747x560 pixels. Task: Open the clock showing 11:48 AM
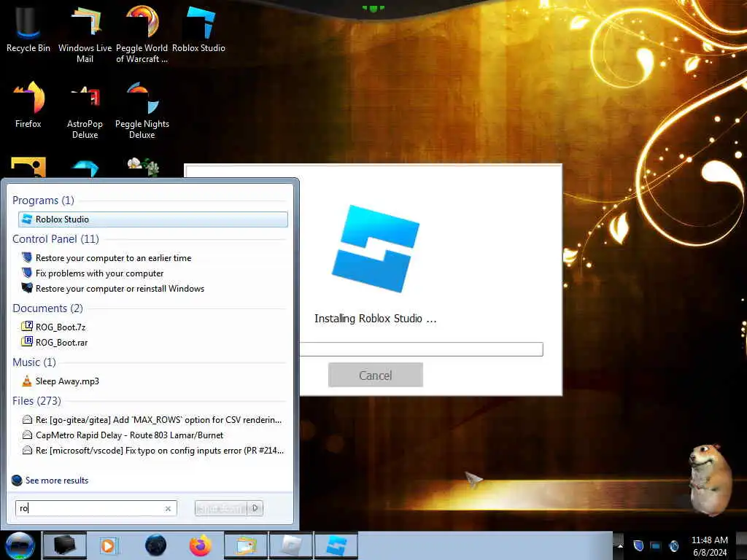point(709,545)
